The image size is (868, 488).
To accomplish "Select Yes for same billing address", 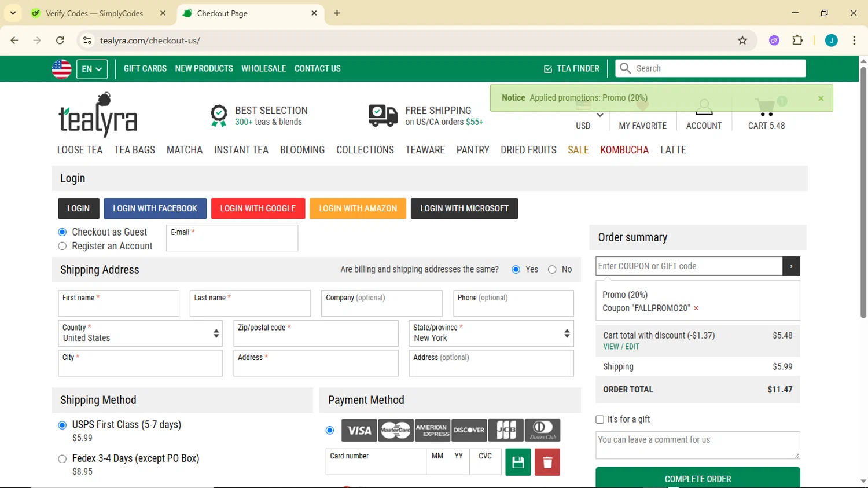I will (516, 270).
